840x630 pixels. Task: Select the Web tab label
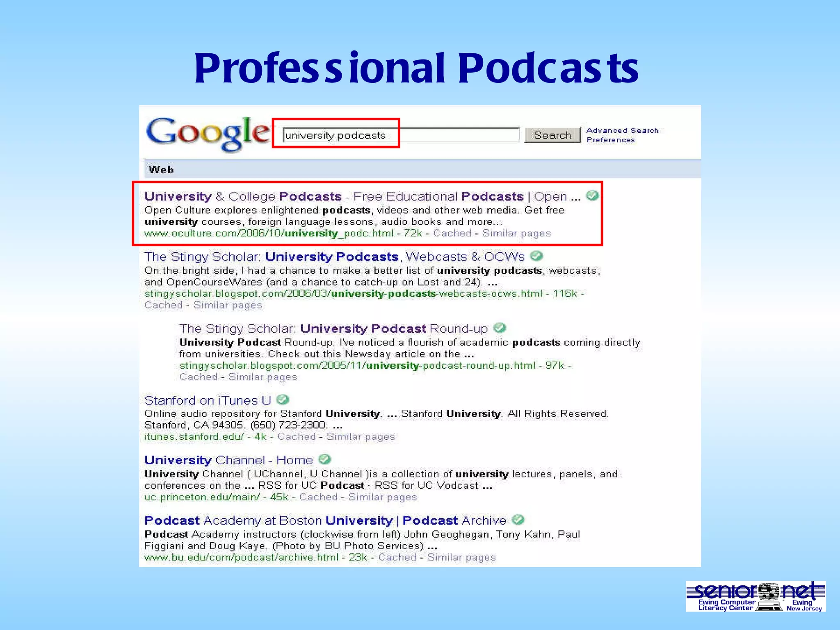[x=161, y=169]
